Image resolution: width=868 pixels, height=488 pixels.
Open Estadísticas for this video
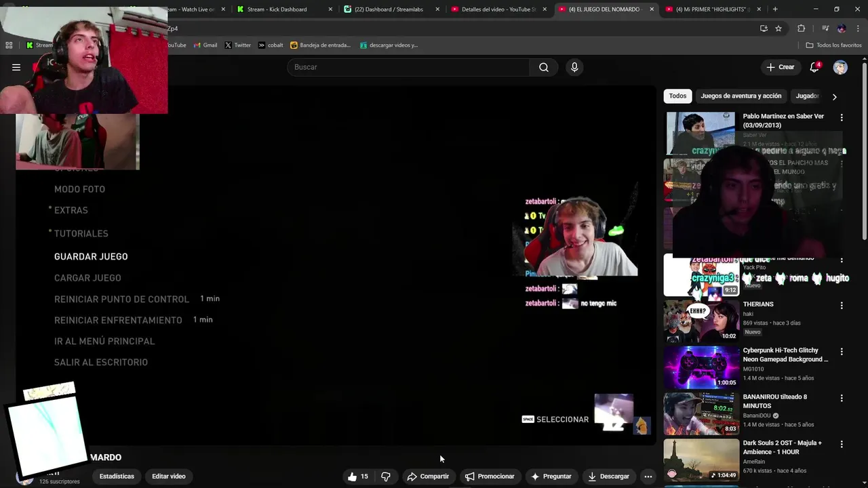point(117,476)
